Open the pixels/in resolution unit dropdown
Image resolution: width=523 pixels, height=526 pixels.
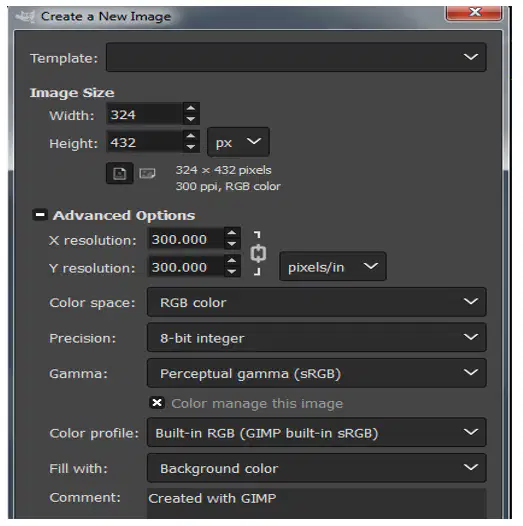(x=333, y=266)
